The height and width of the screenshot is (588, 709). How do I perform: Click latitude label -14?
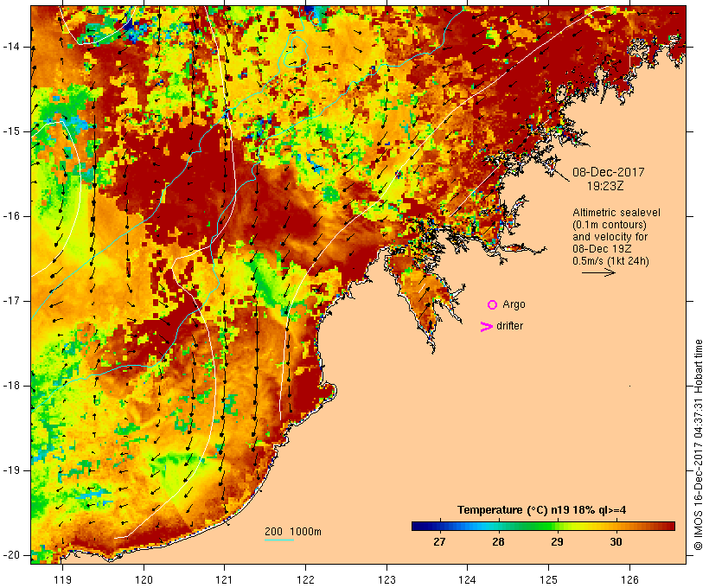tap(10, 47)
